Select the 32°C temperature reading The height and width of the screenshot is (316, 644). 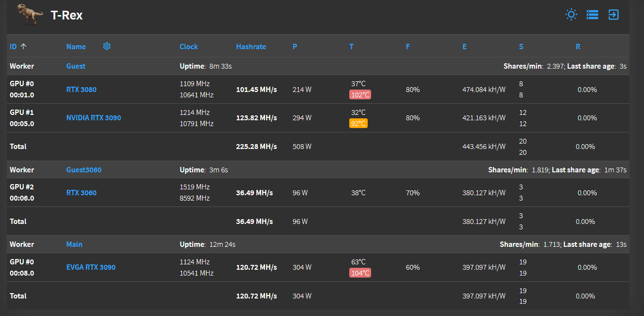click(x=358, y=112)
